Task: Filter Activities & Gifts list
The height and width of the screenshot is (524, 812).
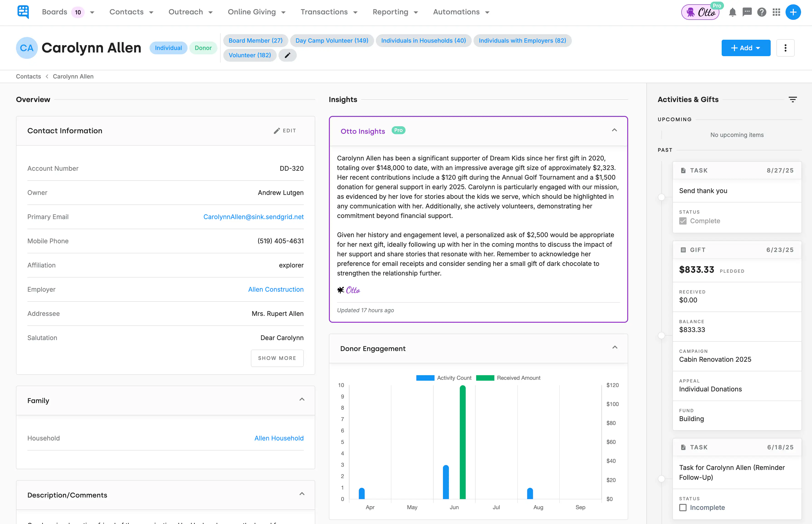Action: (x=793, y=99)
